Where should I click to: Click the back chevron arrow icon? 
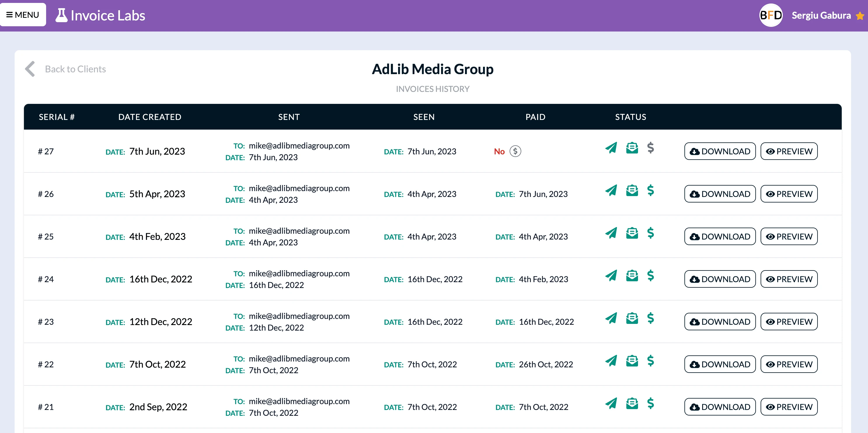click(30, 69)
